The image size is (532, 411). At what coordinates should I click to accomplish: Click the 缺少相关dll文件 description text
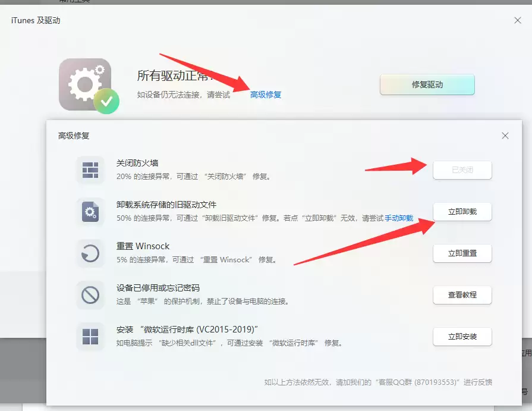coord(229,343)
